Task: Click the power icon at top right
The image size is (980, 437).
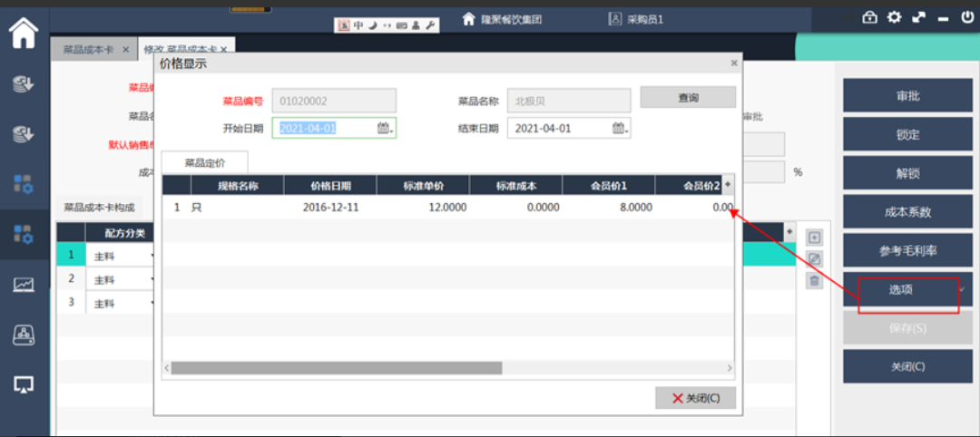Action: 967,17
